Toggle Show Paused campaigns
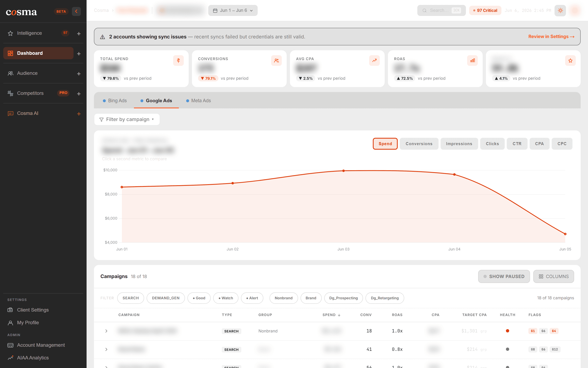 click(504, 276)
